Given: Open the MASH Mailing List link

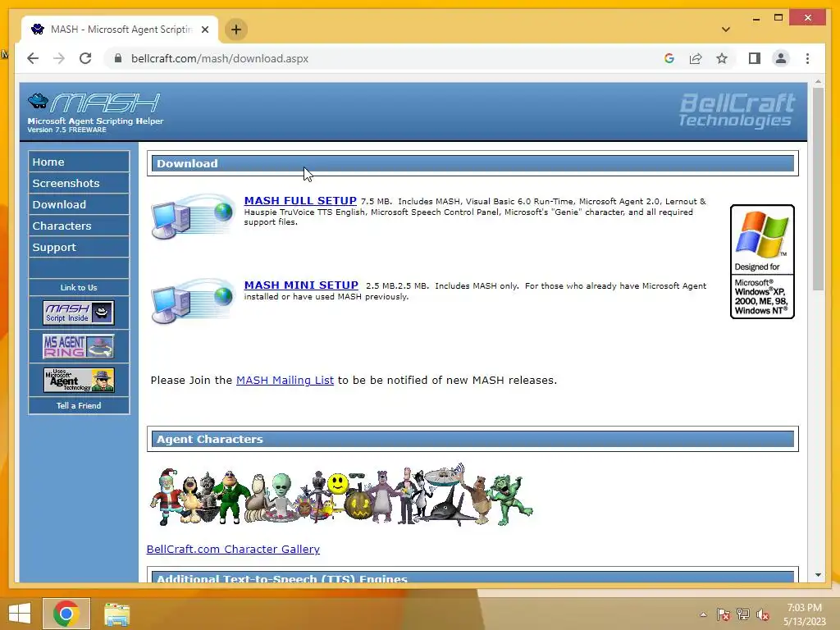Looking at the screenshot, I should (x=285, y=381).
